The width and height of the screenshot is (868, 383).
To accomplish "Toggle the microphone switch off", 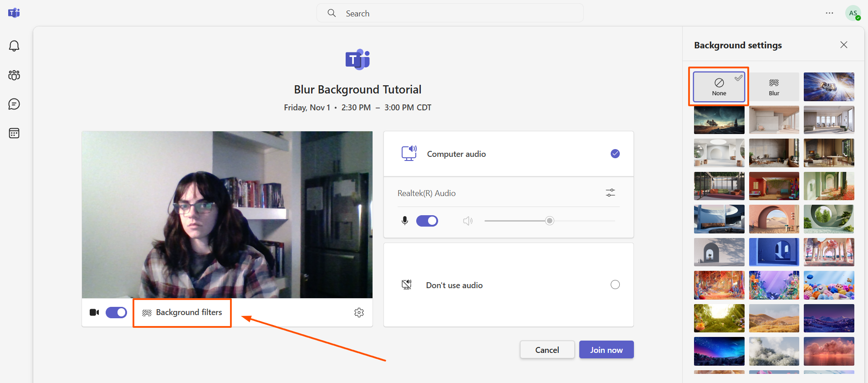I will coord(427,221).
